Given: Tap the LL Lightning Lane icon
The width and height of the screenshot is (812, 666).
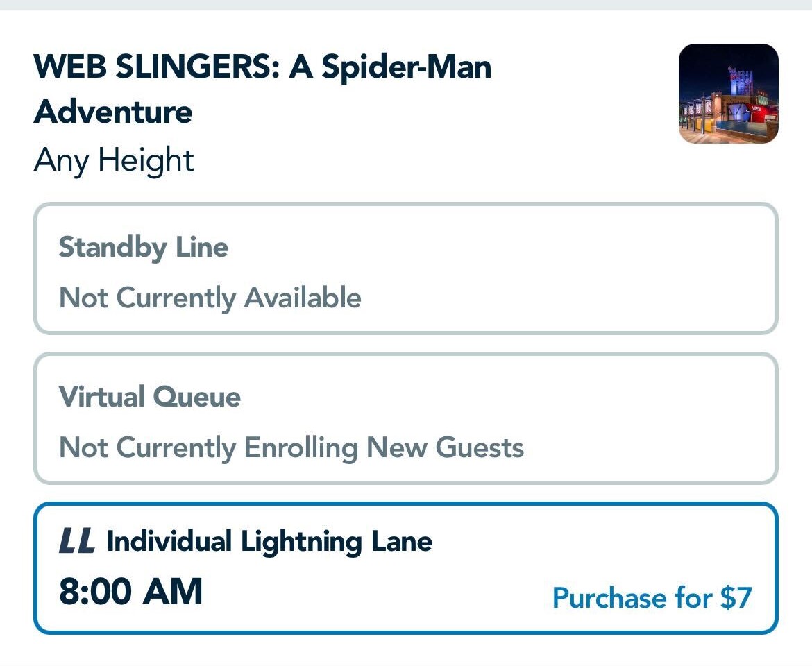Looking at the screenshot, I should [76, 542].
